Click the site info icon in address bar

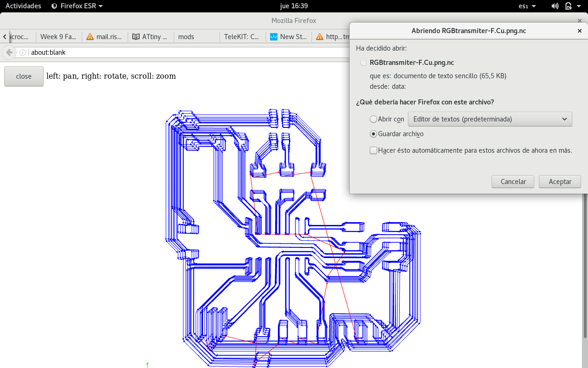pos(23,52)
